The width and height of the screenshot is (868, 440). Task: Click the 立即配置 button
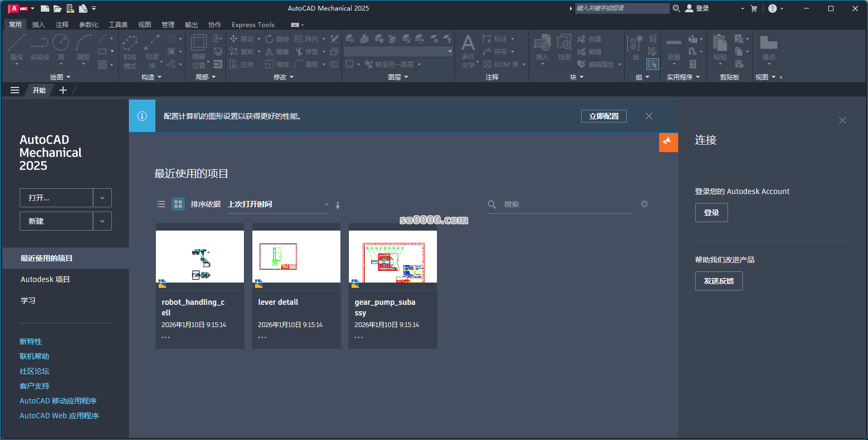coord(603,116)
